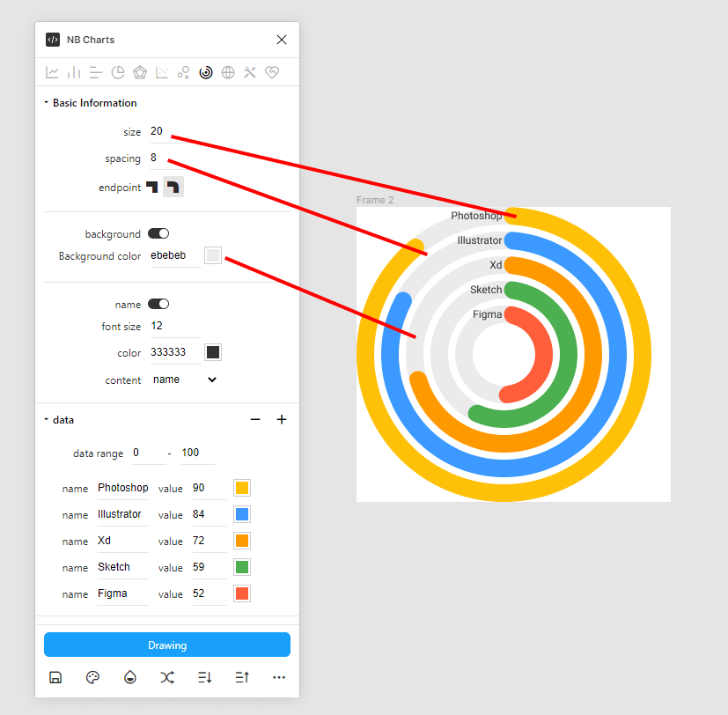The image size is (728, 715).
Task: Collapse the data section
Action: [47, 420]
